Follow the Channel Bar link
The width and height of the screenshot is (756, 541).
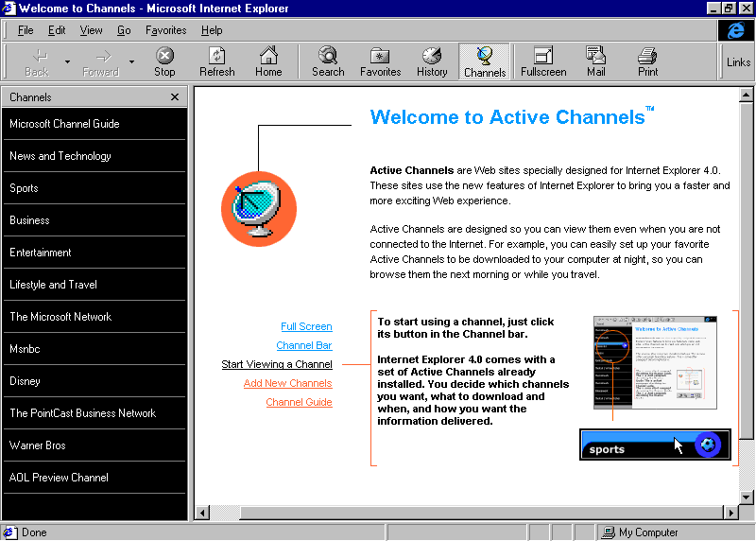[x=304, y=345]
